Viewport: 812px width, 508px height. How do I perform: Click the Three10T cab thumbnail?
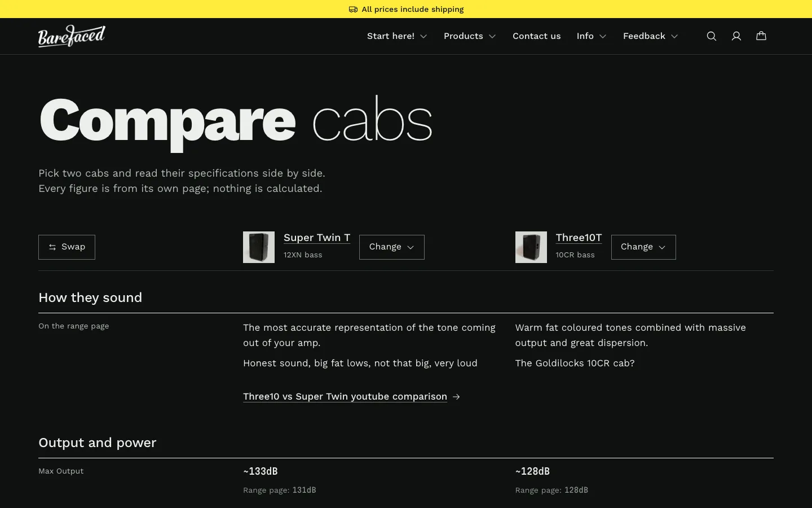point(531,247)
